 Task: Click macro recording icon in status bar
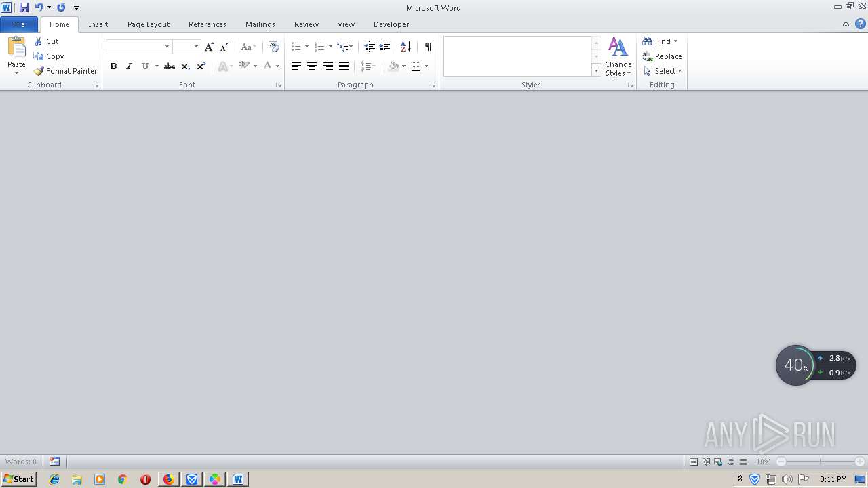pos(54,462)
